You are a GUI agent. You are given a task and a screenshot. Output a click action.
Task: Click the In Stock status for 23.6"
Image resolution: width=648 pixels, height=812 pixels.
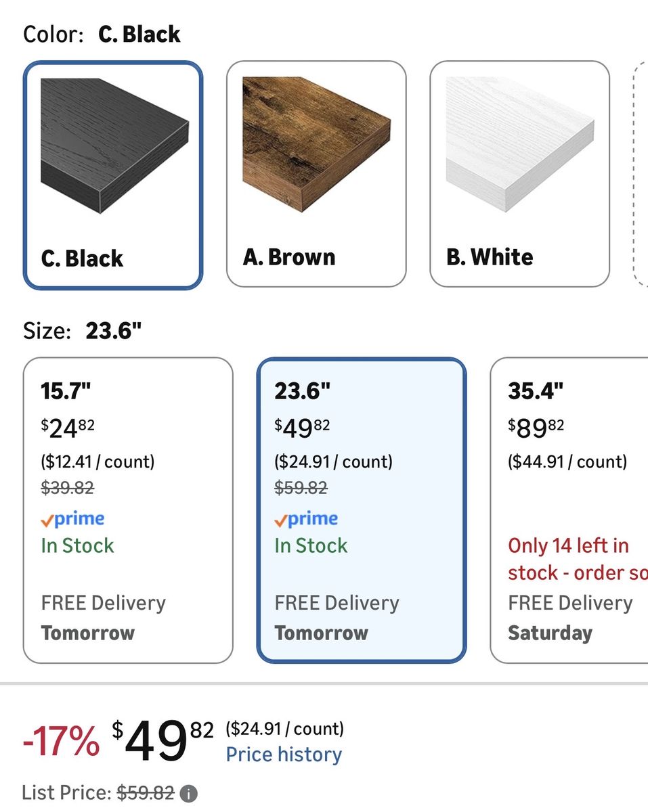(x=310, y=545)
